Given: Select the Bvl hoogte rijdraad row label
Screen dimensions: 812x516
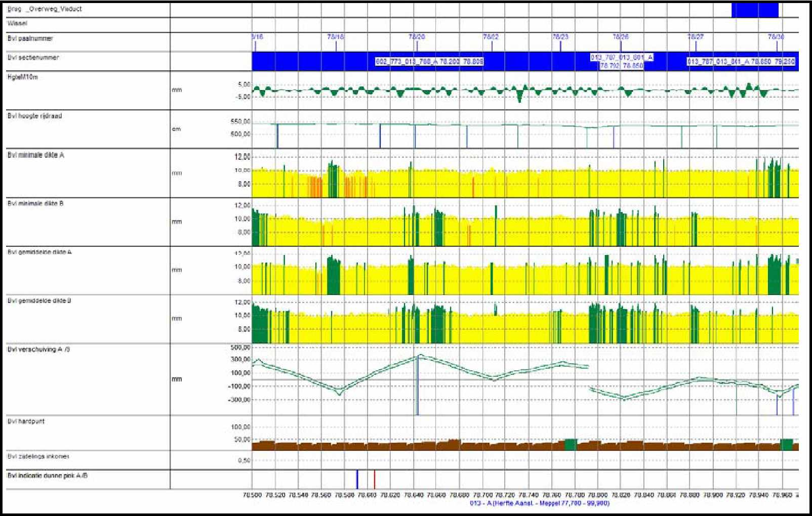Looking at the screenshot, I should click(34, 116).
